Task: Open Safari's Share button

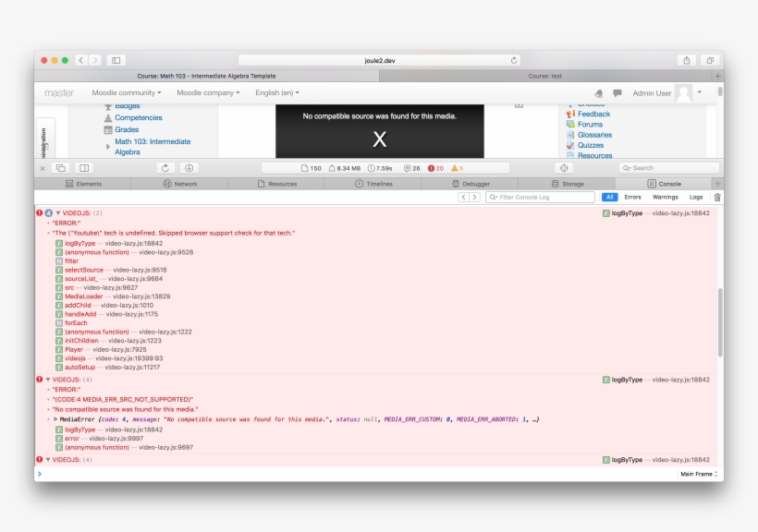Action: click(687, 60)
